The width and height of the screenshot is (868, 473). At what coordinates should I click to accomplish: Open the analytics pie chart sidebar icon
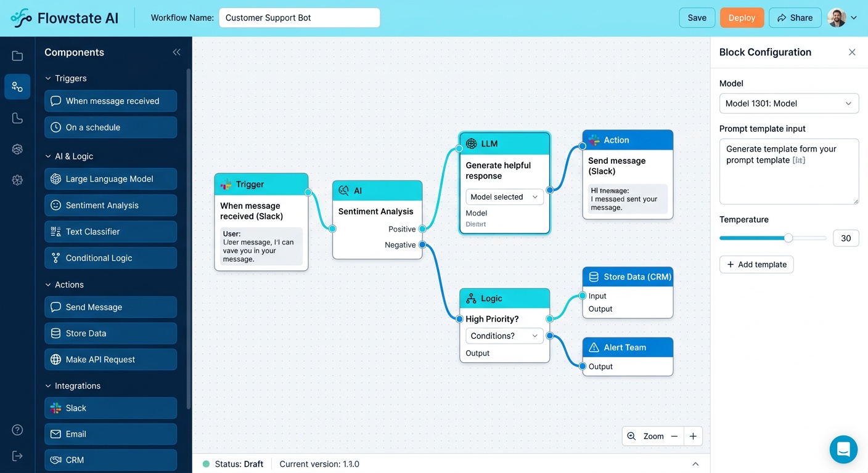(17, 118)
